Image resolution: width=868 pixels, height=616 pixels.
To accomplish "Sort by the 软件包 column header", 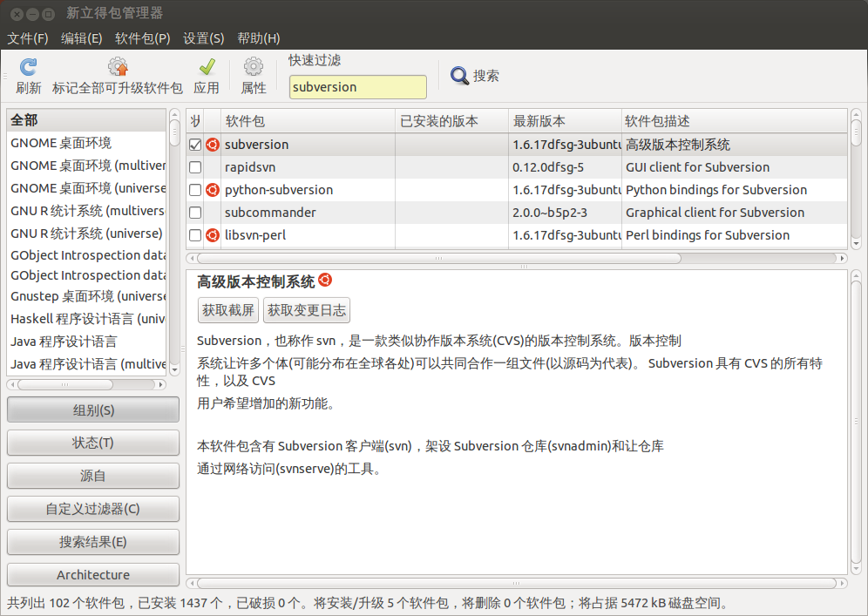I will pyautogui.click(x=308, y=121).
